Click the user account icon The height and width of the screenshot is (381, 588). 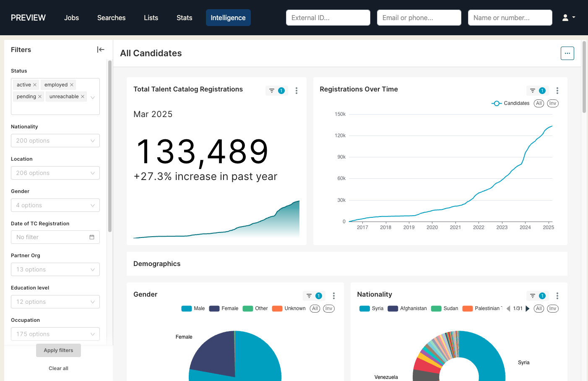click(x=568, y=18)
